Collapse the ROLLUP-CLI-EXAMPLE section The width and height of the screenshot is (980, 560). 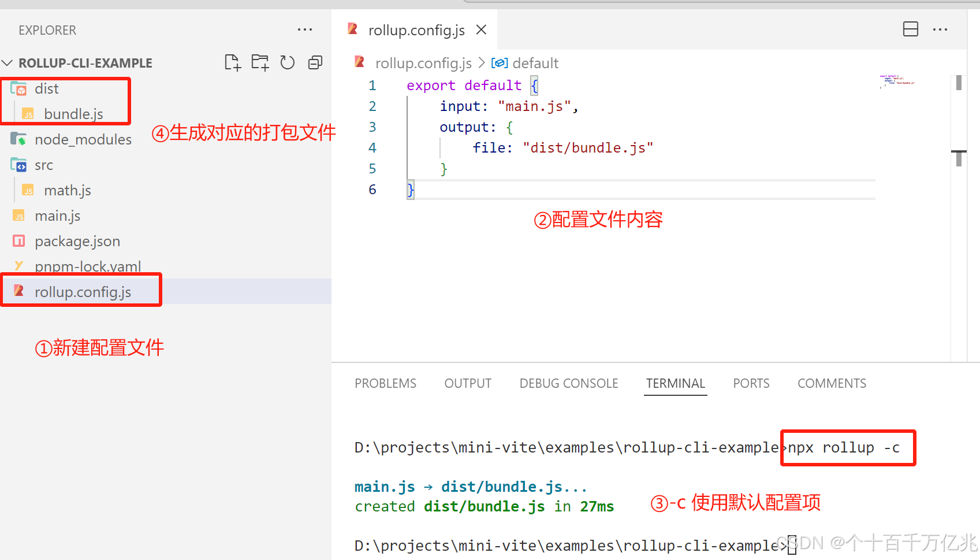pyautogui.click(x=8, y=62)
